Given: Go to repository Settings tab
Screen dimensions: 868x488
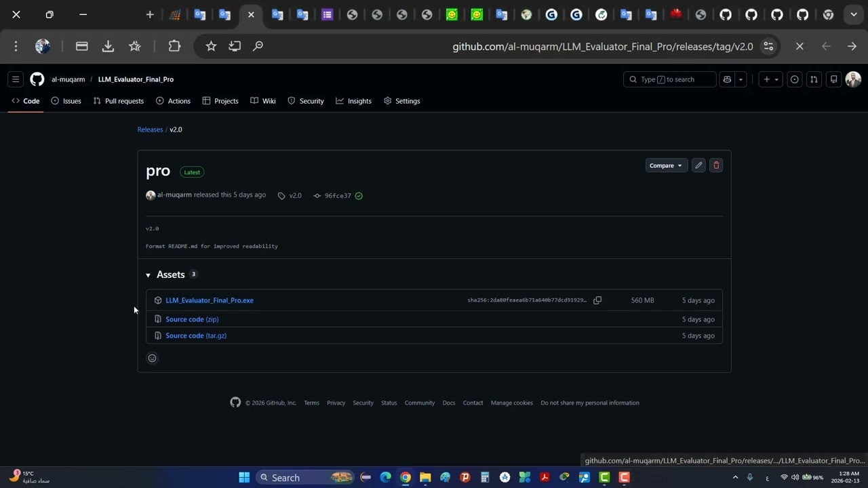Looking at the screenshot, I should coord(402,101).
